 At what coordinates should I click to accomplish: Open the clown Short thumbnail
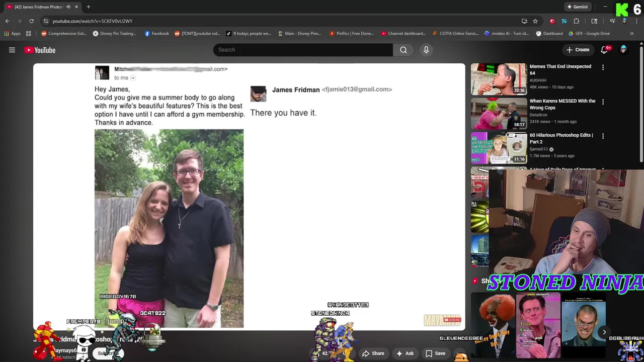tap(493, 326)
